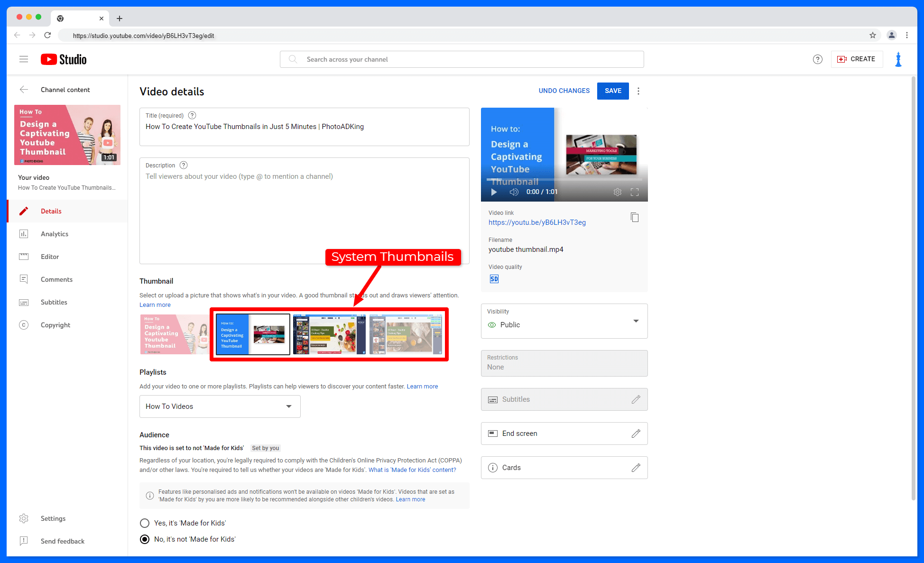
Task: Open the Subtitles section in sidebar
Action: [54, 302]
